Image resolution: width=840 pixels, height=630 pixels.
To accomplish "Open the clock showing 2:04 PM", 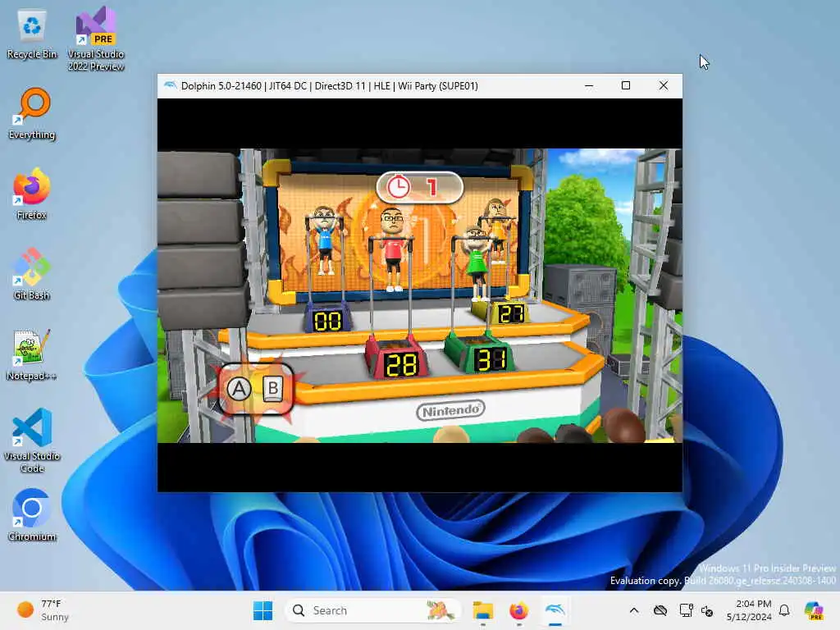I will point(749,610).
